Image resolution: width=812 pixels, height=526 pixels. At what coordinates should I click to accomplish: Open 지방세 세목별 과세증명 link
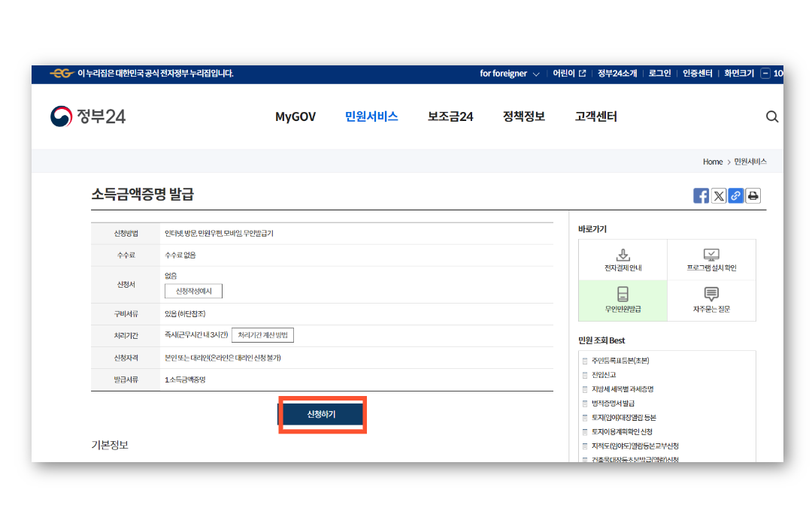[623, 389]
